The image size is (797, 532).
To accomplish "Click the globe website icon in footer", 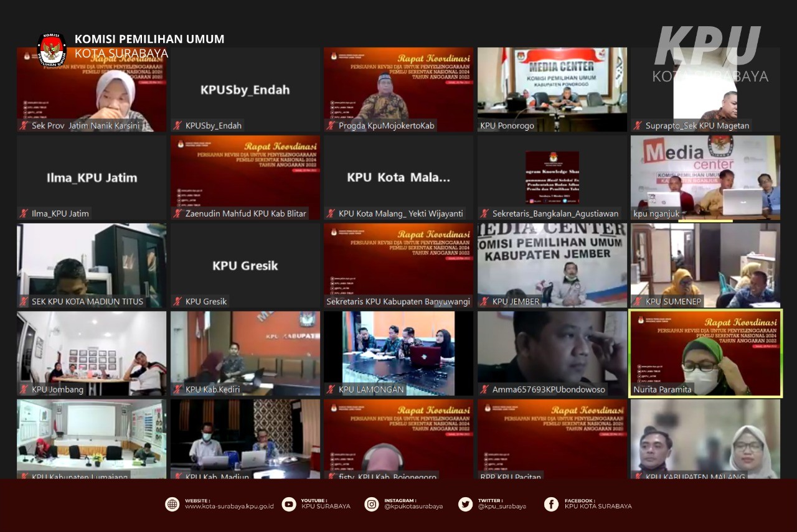I will point(172,504).
